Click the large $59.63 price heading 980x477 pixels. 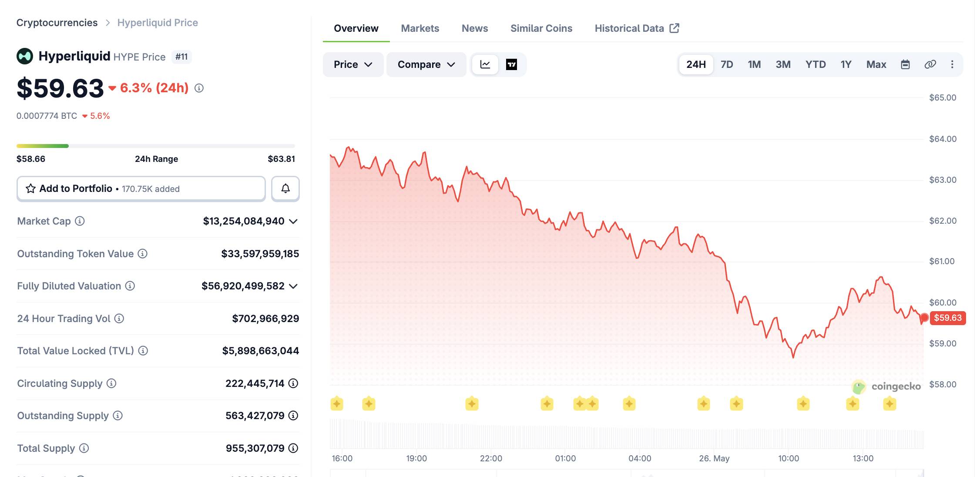pyautogui.click(x=60, y=88)
